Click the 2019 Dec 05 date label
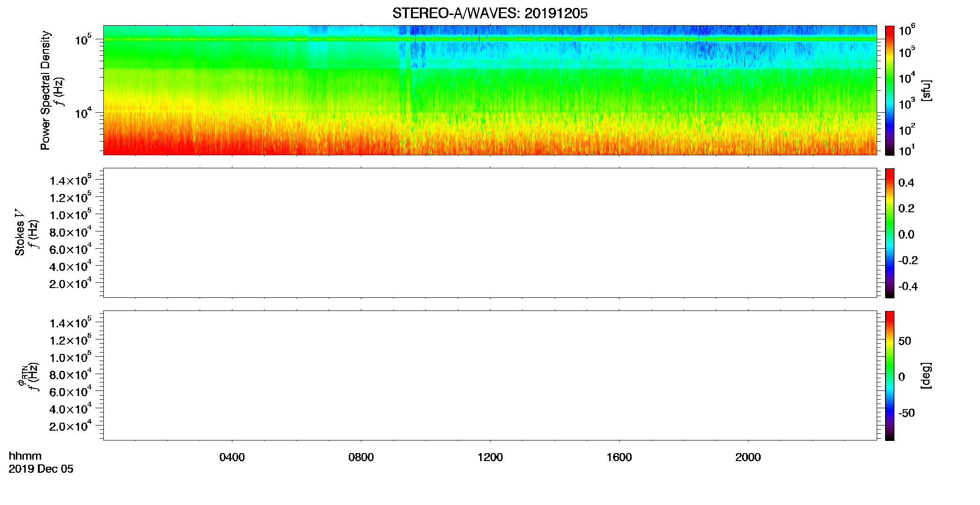 tap(41, 469)
